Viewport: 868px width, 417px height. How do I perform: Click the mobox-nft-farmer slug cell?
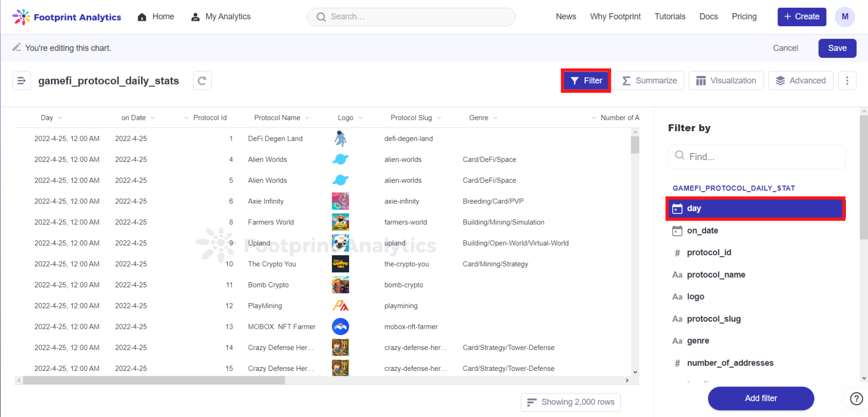[411, 327]
